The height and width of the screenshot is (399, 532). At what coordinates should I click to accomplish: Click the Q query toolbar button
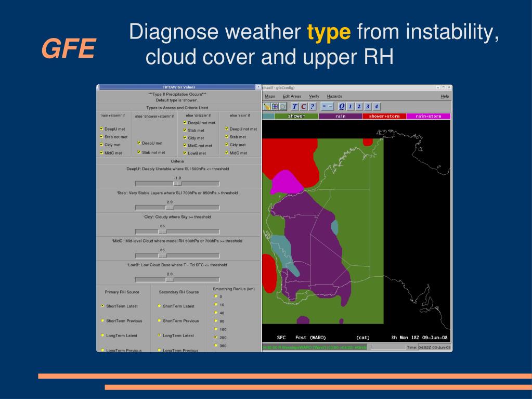point(342,107)
